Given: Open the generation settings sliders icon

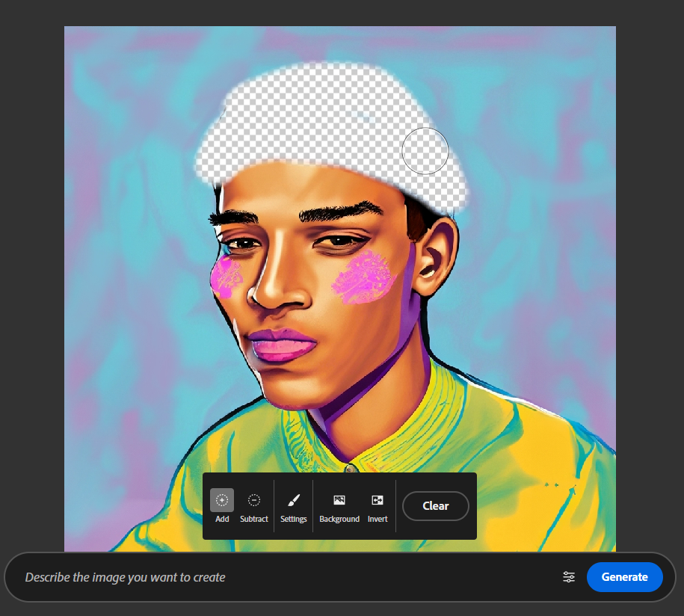Looking at the screenshot, I should (568, 576).
